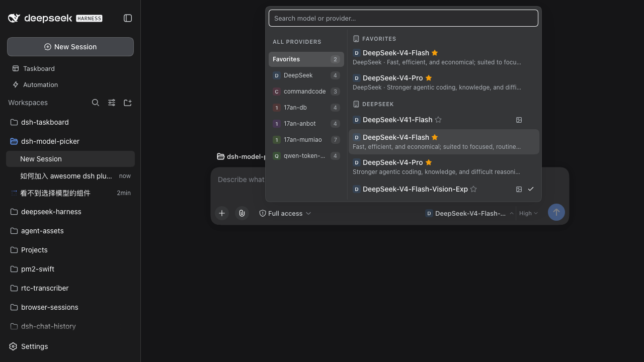Image resolution: width=644 pixels, height=362 pixels.
Task: Send the message with the arrow button
Action: point(556,212)
